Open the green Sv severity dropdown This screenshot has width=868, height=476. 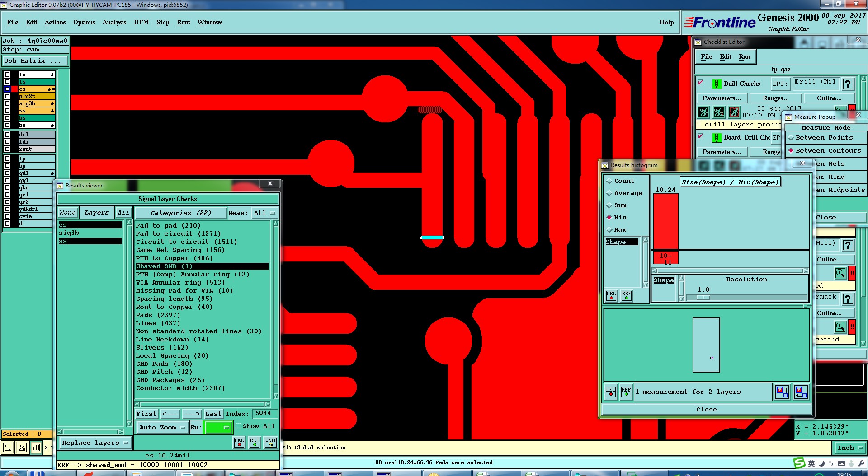click(218, 427)
